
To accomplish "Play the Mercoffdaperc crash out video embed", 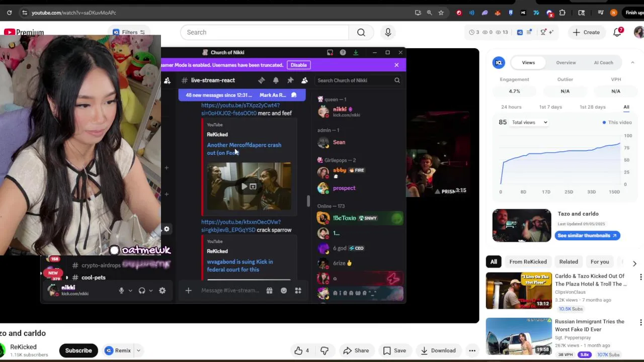I will point(244,187).
